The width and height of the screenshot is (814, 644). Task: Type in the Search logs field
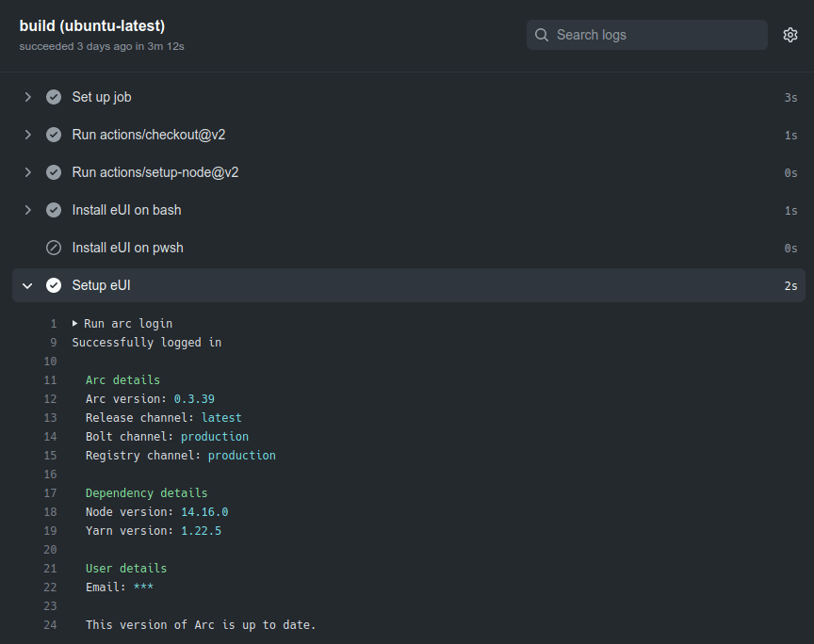[x=655, y=35]
